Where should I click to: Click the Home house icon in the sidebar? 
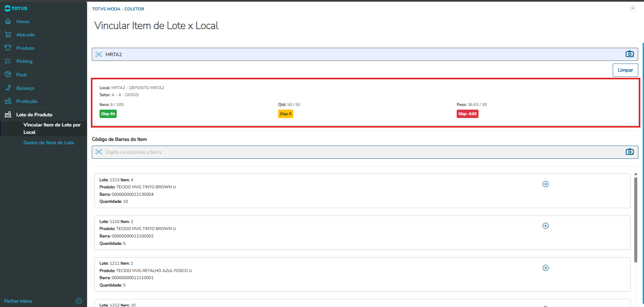coord(8,22)
